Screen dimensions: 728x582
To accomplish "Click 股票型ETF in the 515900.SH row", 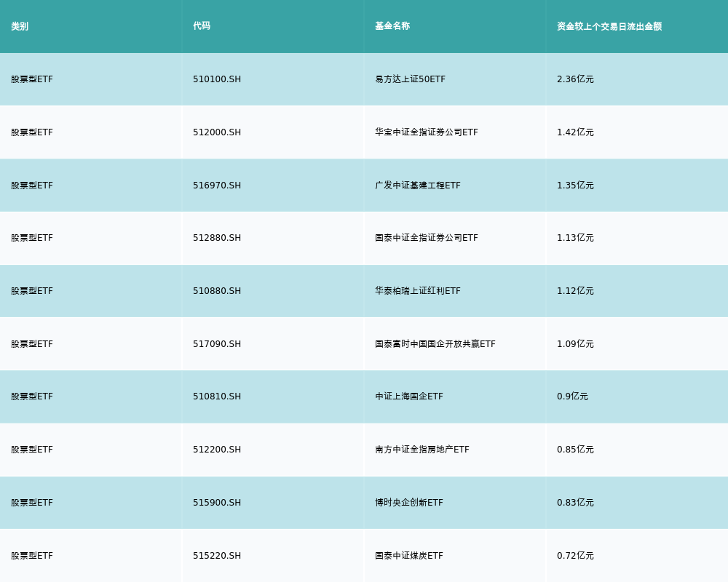I will [32, 503].
